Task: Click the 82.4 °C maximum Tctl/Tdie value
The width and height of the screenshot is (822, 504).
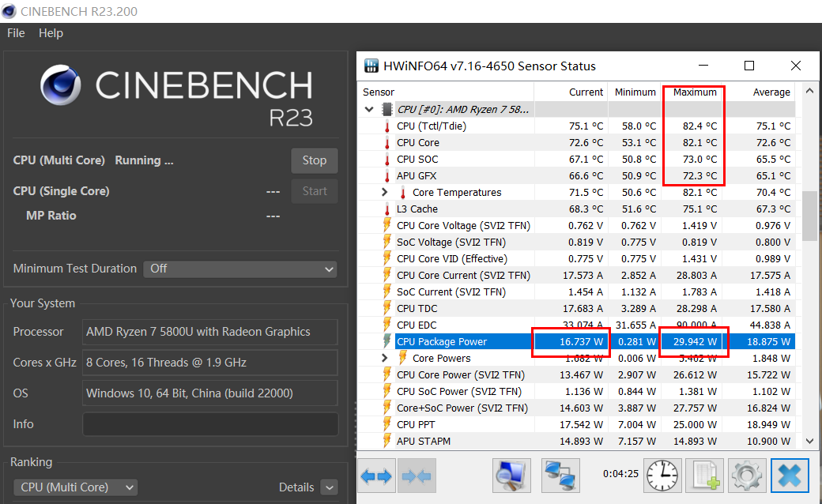Action: tap(699, 126)
